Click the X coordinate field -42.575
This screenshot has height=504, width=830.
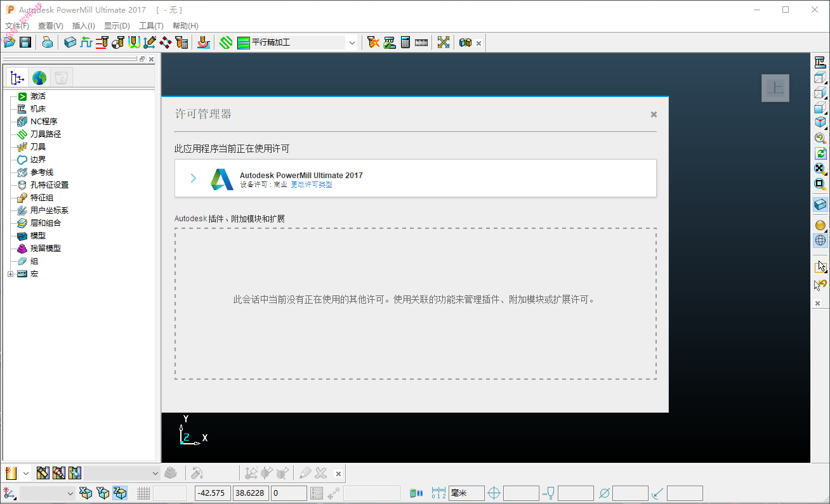(213, 493)
